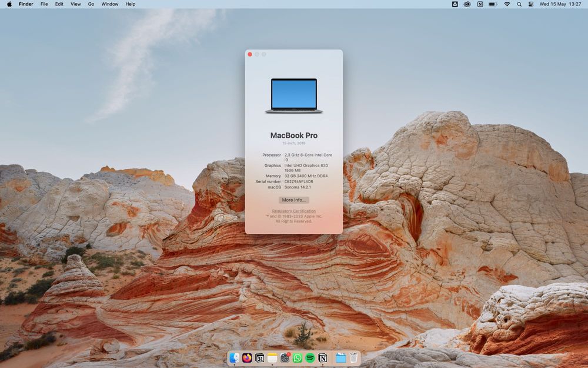Show battery status in menu bar
The width and height of the screenshot is (588, 368).
click(x=493, y=4)
